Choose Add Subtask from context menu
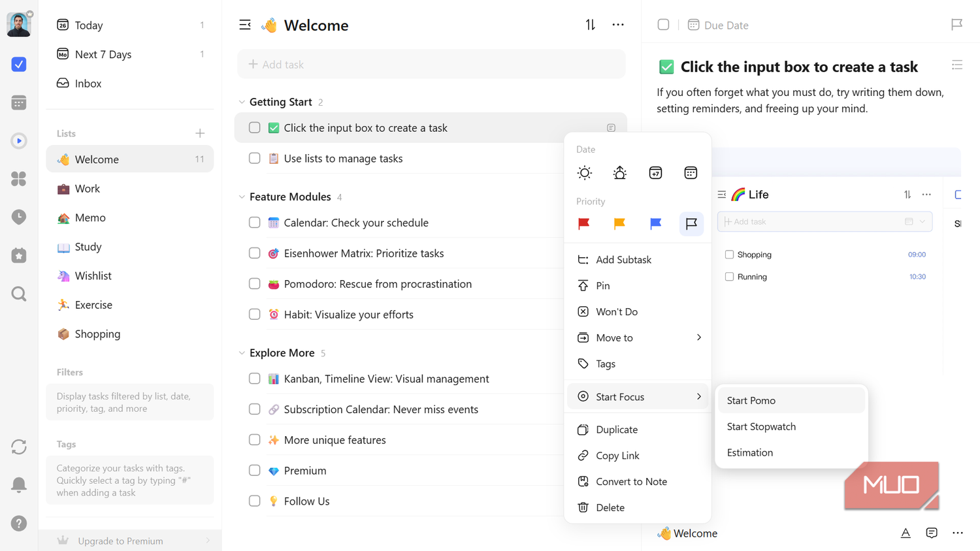Image resolution: width=980 pixels, height=551 pixels. (638, 260)
